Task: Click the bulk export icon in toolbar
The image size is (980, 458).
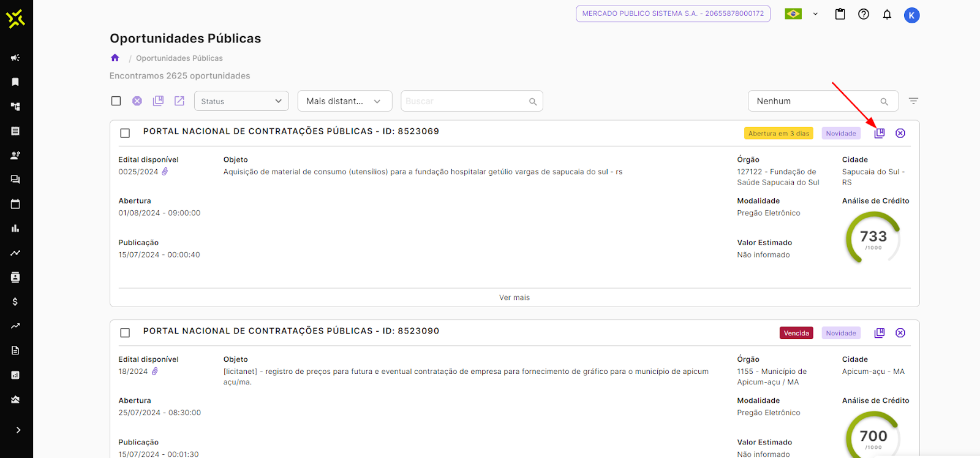Action: click(x=179, y=101)
